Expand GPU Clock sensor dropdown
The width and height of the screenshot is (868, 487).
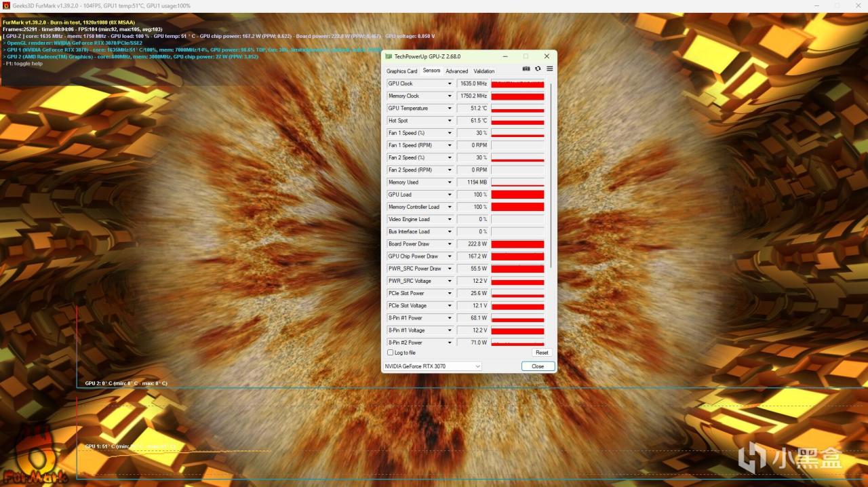coord(449,84)
